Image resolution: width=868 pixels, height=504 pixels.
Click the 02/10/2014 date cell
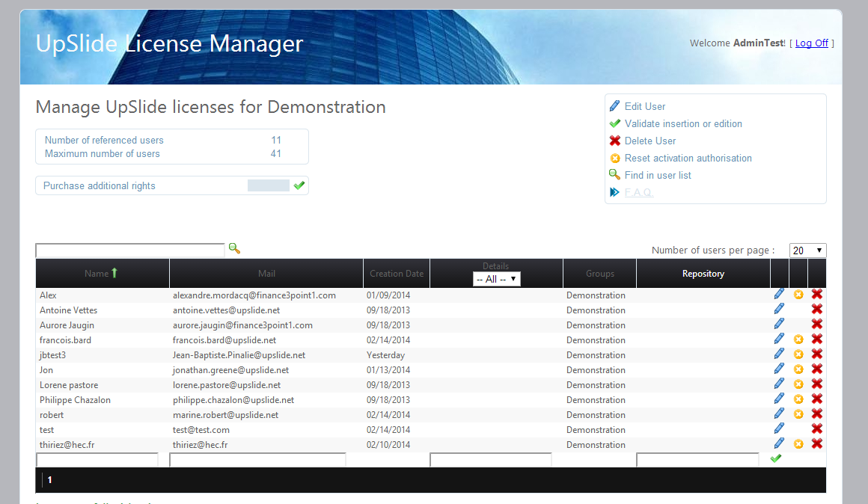click(388, 444)
